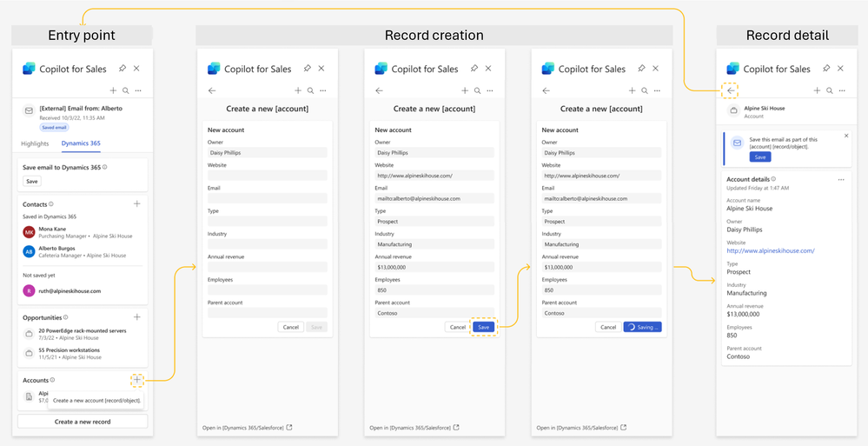Open search in the Entry point panel

126,90
